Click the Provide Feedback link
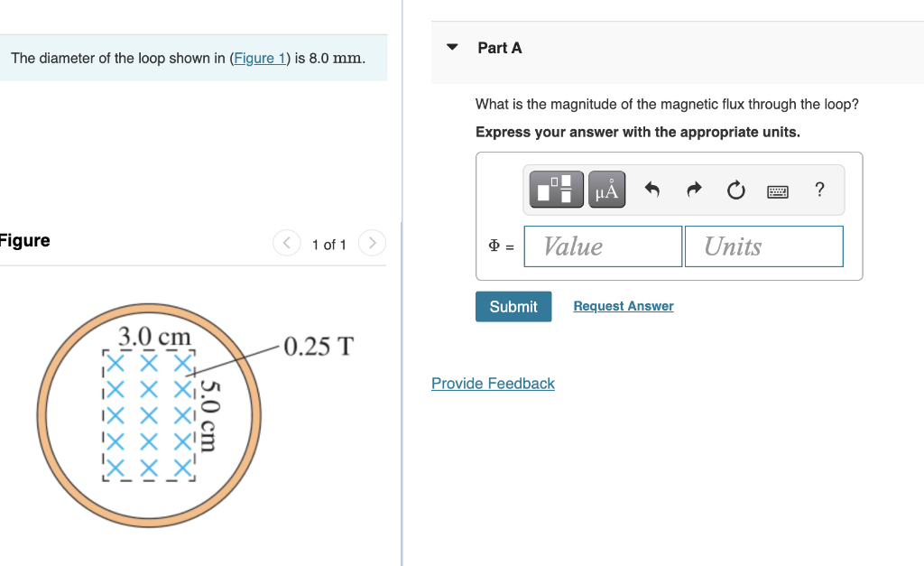This screenshot has width=924, height=566. click(493, 384)
